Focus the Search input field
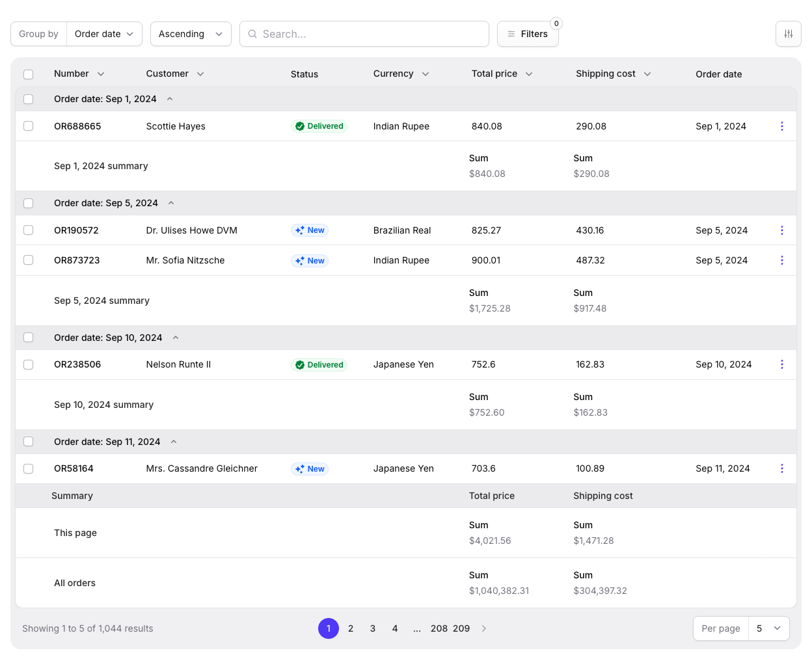Image resolution: width=812 pixels, height=659 pixels. pos(364,34)
